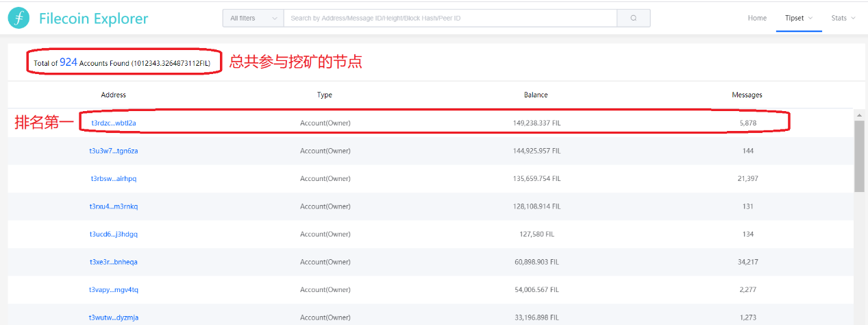Viewport: 868px width, 325px height.
Task: Click the Type column header
Action: [325, 95]
